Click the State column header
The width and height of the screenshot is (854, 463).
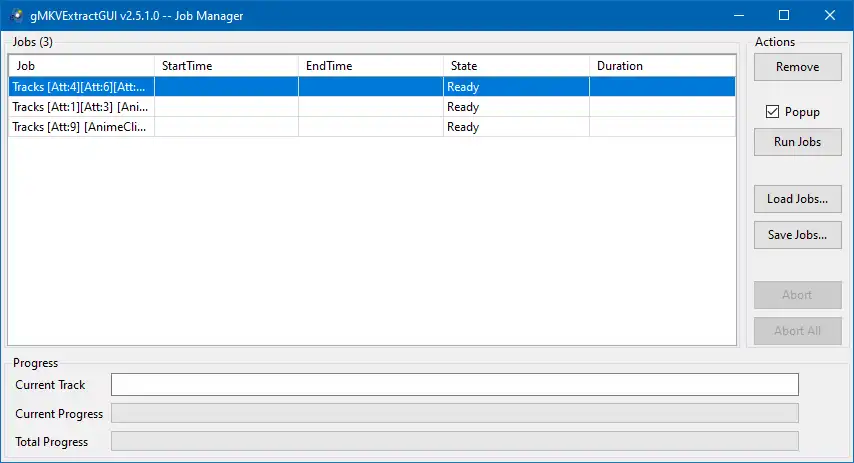click(516, 66)
